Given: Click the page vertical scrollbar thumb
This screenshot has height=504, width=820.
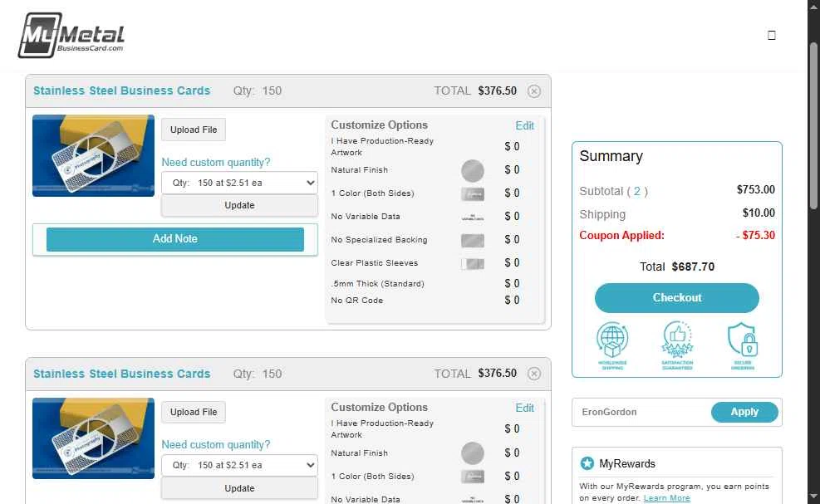Looking at the screenshot, I should [x=813, y=125].
